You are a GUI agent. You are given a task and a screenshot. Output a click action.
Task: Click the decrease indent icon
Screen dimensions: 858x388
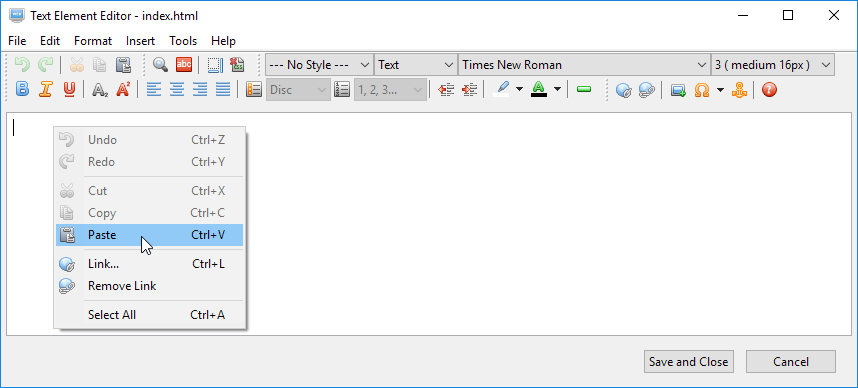447,89
